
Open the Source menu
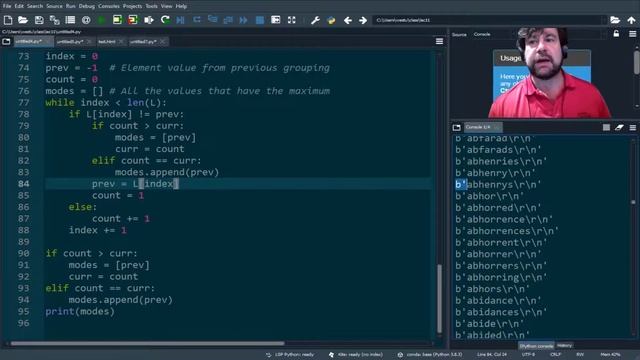(54, 6)
